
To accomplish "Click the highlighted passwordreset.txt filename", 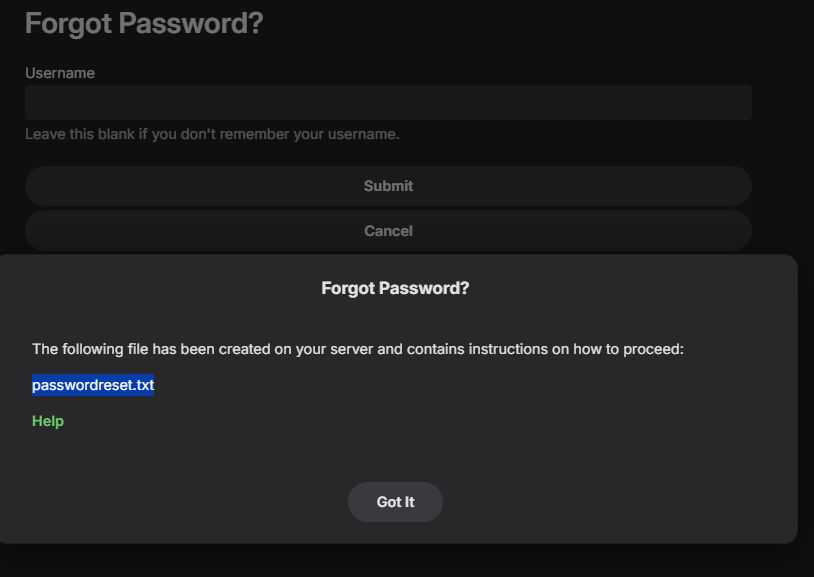I will (x=93, y=385).
